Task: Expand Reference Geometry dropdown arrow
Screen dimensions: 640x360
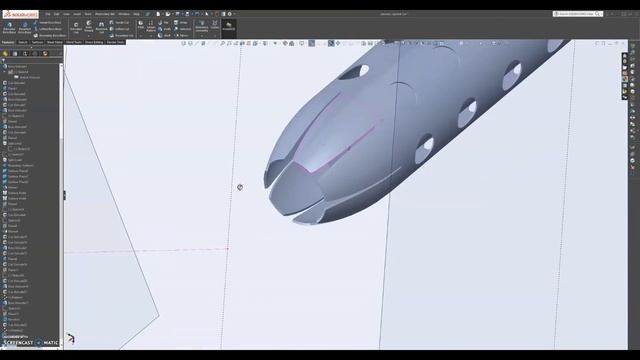Action: pos(202,36)
